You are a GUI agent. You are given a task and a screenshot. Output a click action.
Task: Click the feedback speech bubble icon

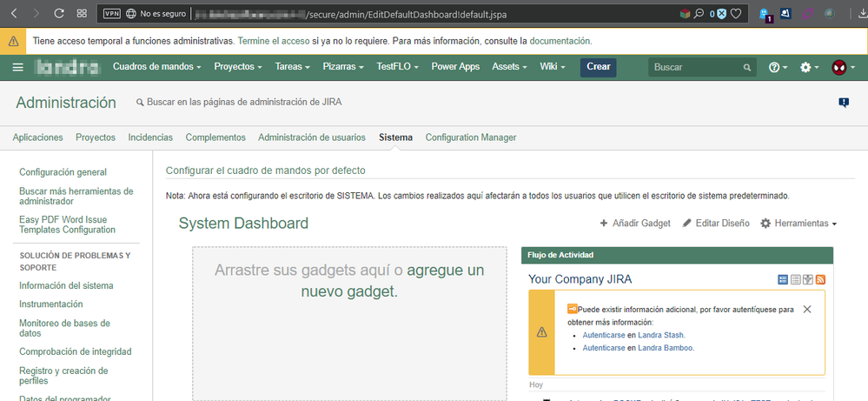(843, 103)
